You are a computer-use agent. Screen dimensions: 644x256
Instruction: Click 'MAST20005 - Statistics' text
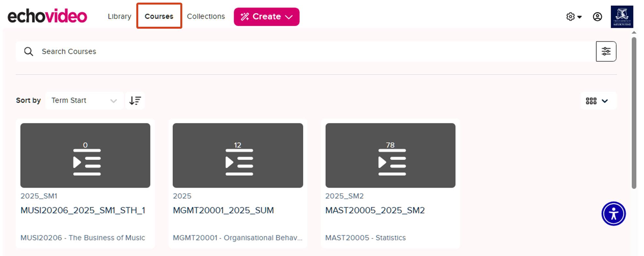[x=366, y=238]
